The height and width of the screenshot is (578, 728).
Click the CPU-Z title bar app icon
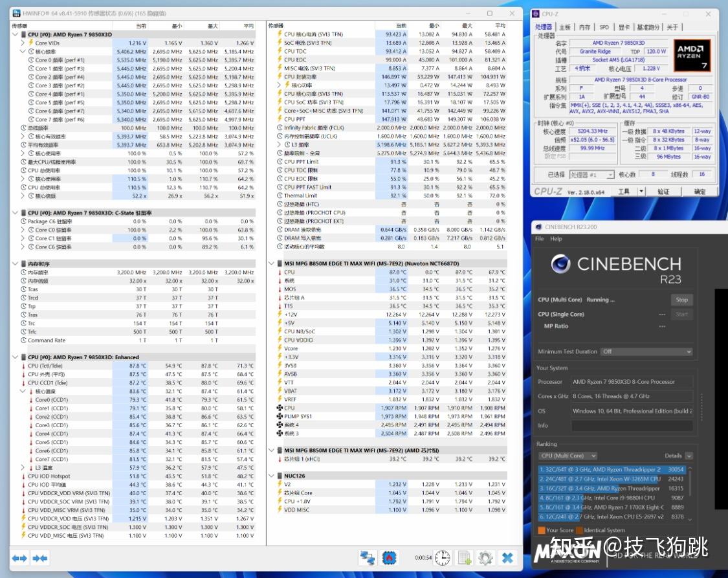coord(536,14)
